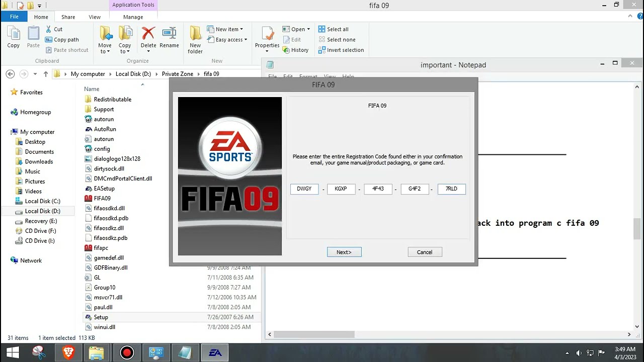Switch to the Home ribbon tab
644x362 pixels.
[41, 17]
